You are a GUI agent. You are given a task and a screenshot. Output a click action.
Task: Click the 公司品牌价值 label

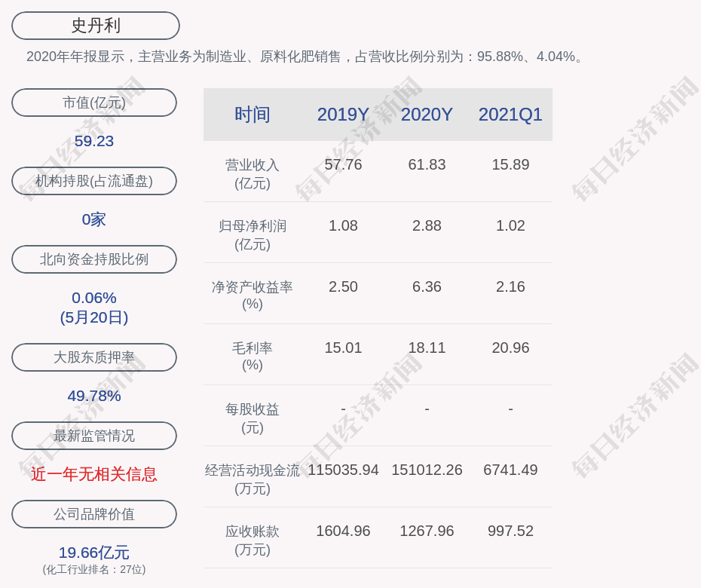coord(94,514)
